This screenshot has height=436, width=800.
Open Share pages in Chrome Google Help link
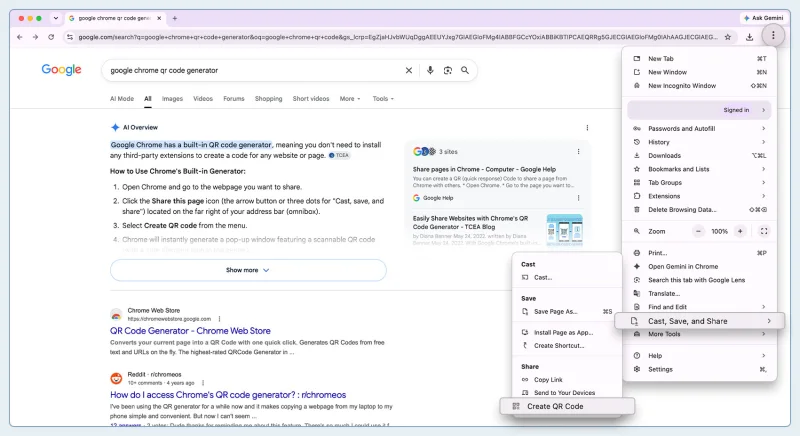[484, 169]
